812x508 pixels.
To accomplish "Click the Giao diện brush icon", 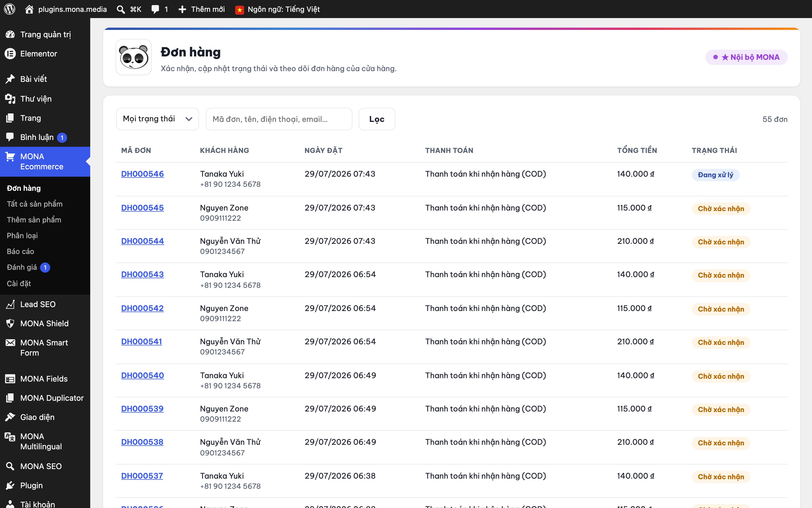I will pyautogui.click(x=10, y=417).
